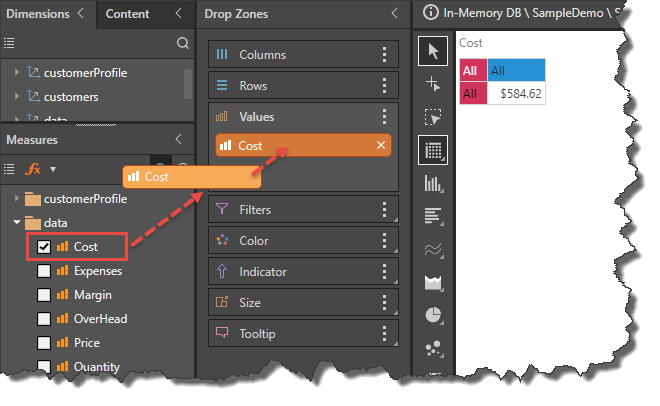The height and width of the screenshot is (406, 660).
Task: Uncheck the Cost measure checkbox
Action: coord(44,246)
